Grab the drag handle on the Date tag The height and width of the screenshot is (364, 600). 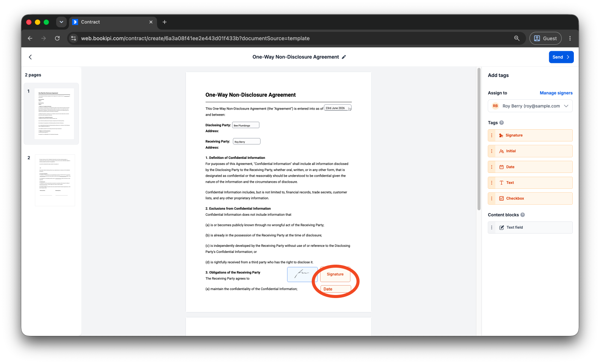coord(492,167)
